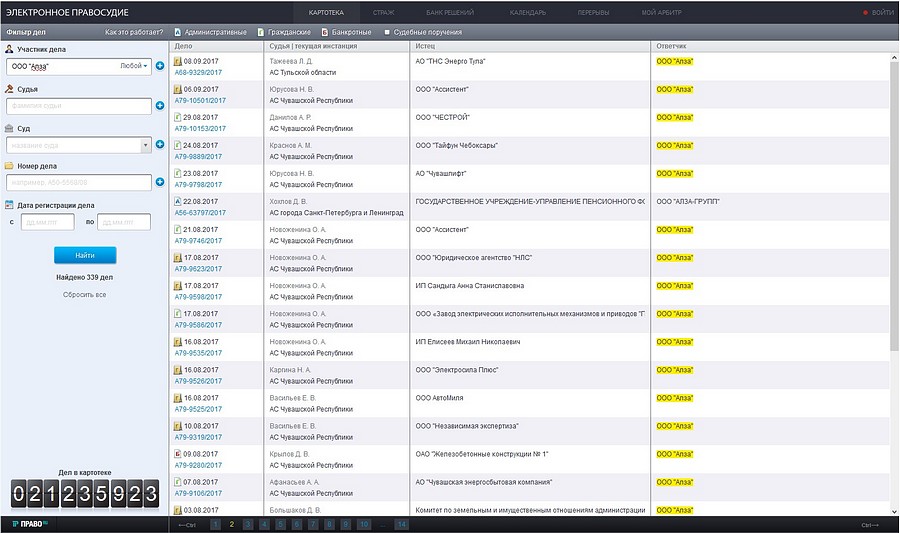Click the case icon in row А79-9525/2017

(x=178, y=398)
